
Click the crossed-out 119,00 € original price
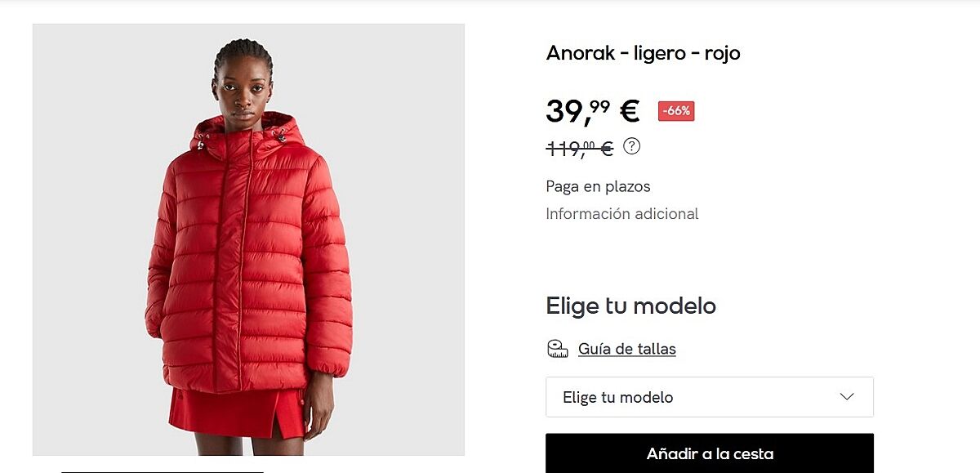(x=580, y=149)
